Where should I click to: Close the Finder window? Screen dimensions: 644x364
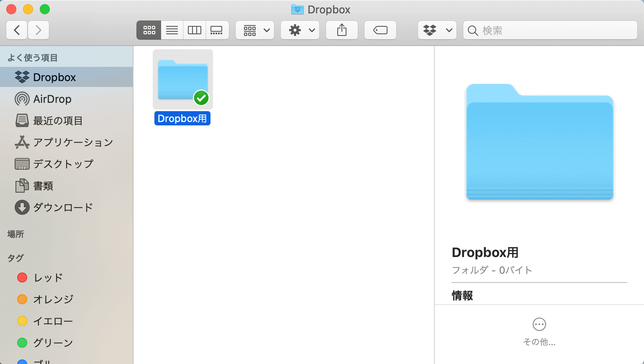pos(11,9)
